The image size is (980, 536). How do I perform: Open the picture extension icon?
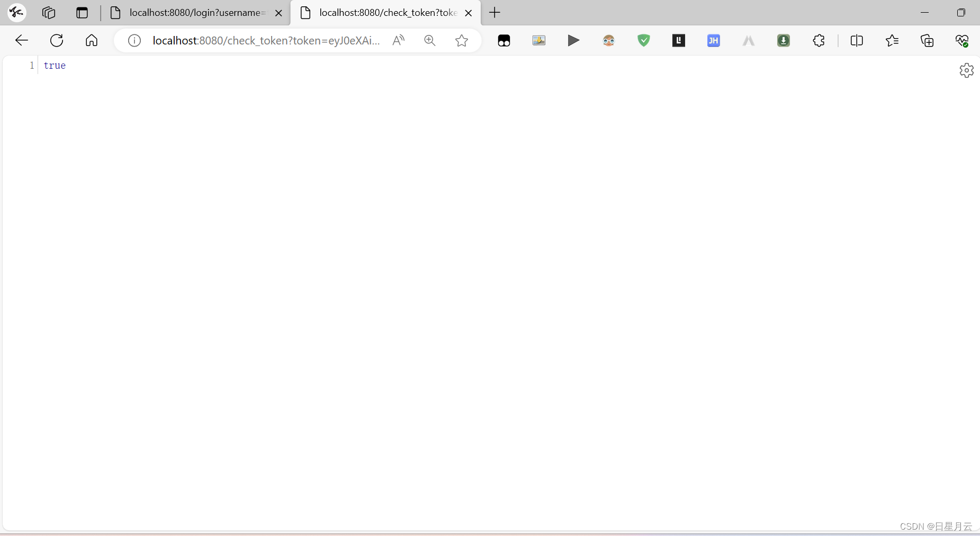(539, 40)
